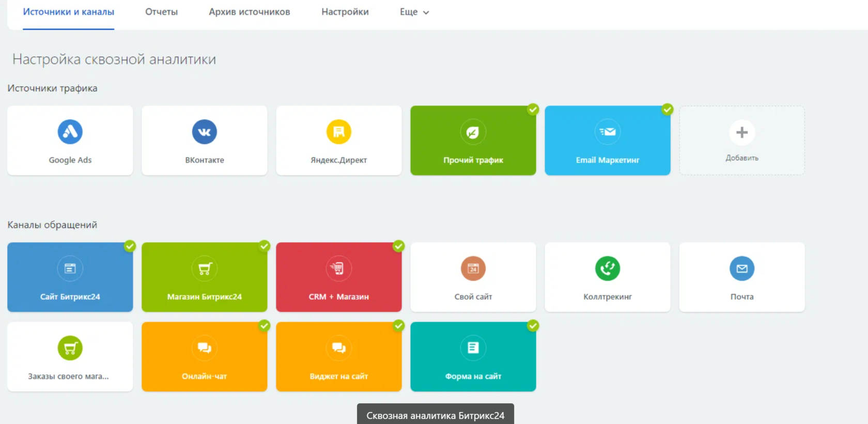The width and height of the screenshot is (868, 424).
Task: Open the Архив источников tab
Action: [x=250, y=12]
